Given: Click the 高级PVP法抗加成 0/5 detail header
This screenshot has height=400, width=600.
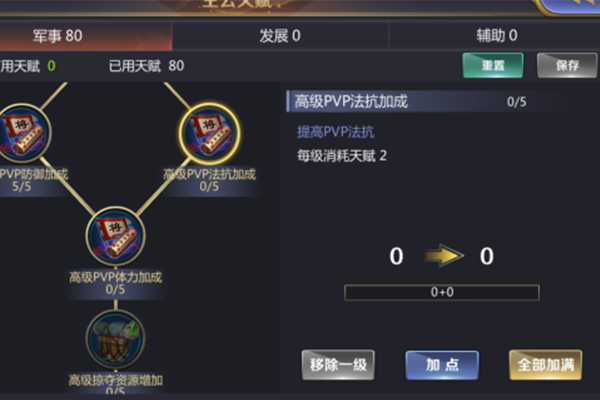Looking at the screenshot, I should 425,102.
